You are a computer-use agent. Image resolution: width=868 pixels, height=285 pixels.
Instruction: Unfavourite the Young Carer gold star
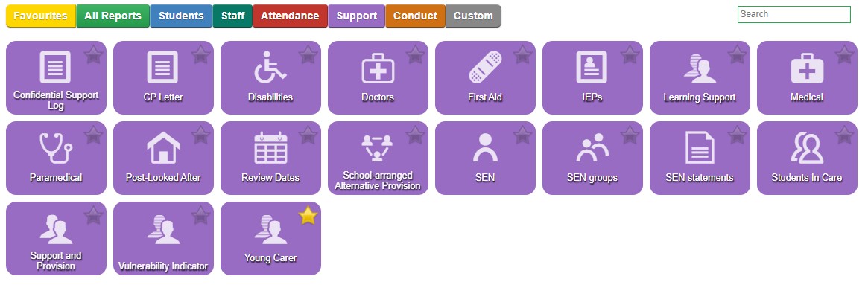tap(308, 216)
